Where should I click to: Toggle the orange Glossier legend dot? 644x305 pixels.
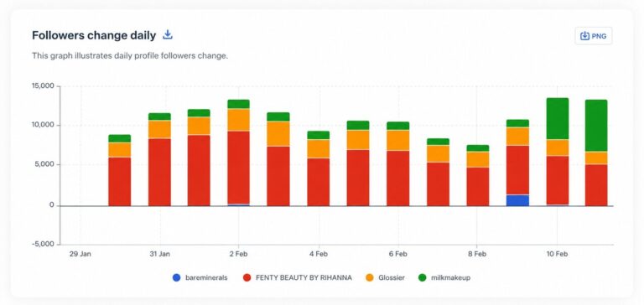point(370,278)
